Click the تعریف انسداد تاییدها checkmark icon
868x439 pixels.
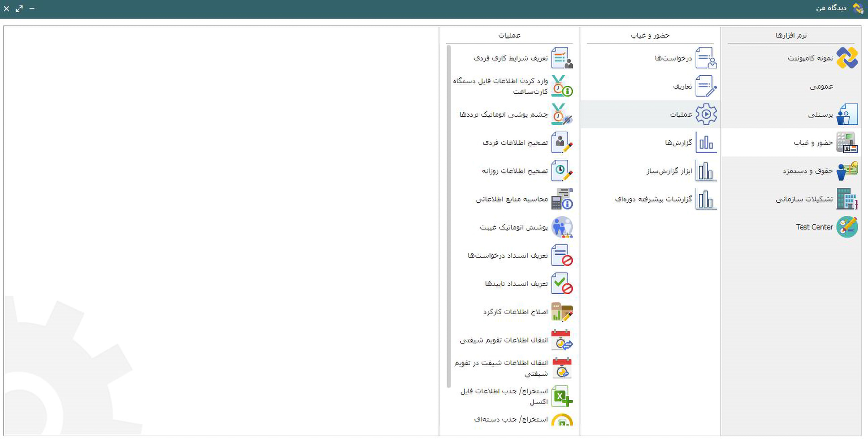tap(561, 283)
